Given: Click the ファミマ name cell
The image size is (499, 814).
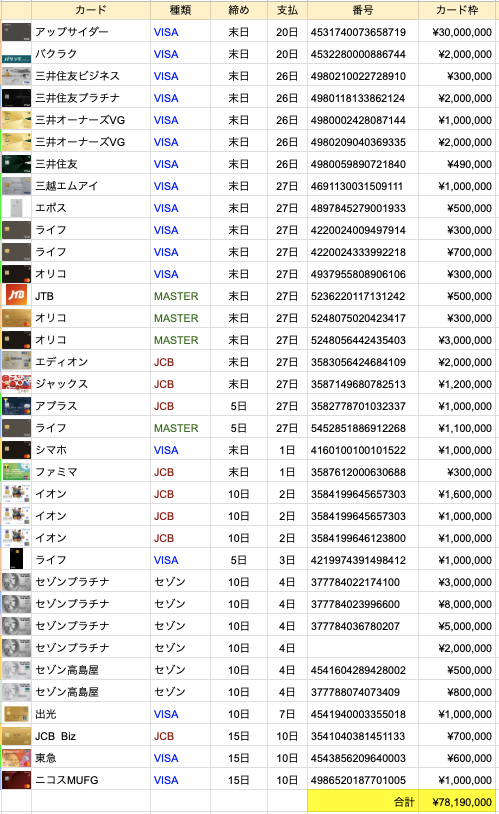Looking at the screenshot, I should (x=91, y=472).
